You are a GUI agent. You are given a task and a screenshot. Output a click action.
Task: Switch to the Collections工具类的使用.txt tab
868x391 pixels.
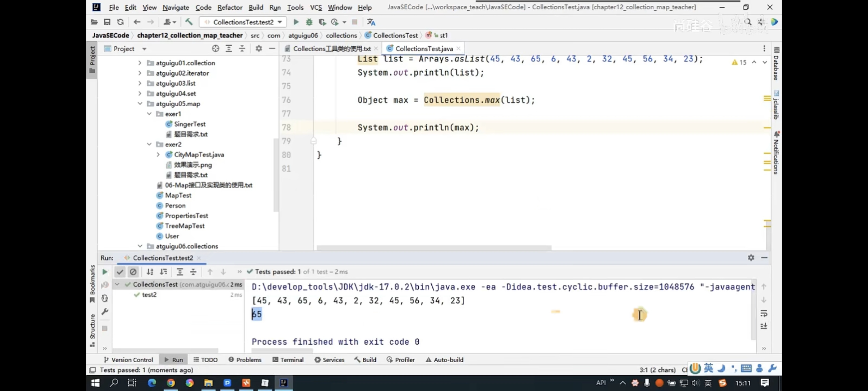tap(332, 49)
